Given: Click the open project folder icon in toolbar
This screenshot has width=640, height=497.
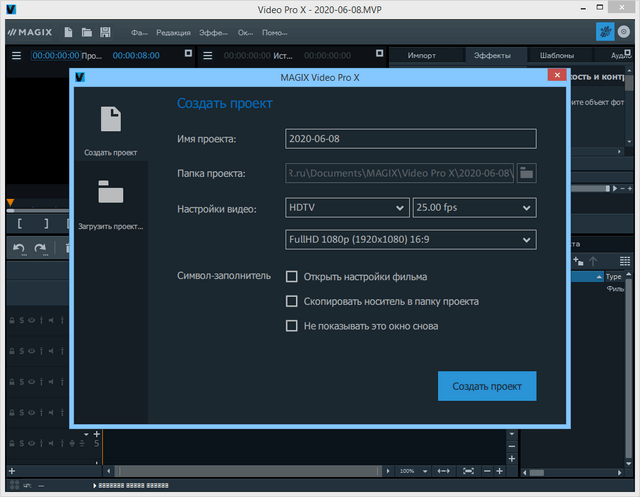Looking at the screenshot, I should [87, 32].
